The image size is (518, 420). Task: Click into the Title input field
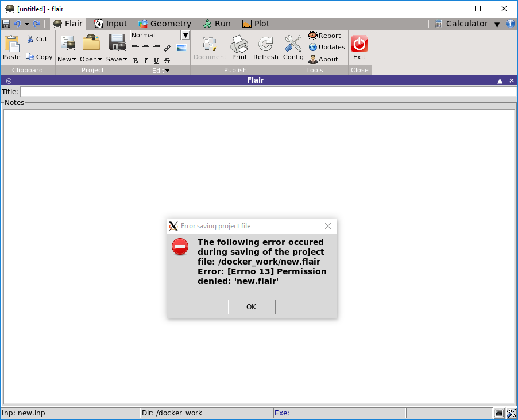point(269,91)
